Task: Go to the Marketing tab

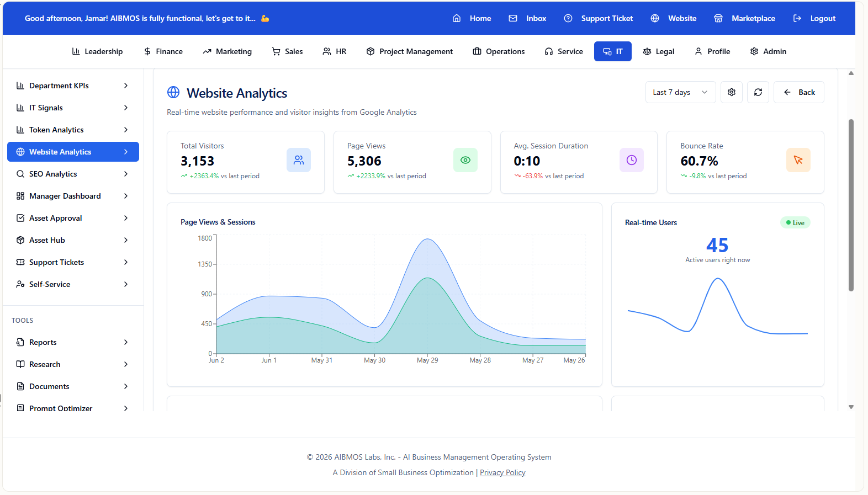Action: [227, 51]
